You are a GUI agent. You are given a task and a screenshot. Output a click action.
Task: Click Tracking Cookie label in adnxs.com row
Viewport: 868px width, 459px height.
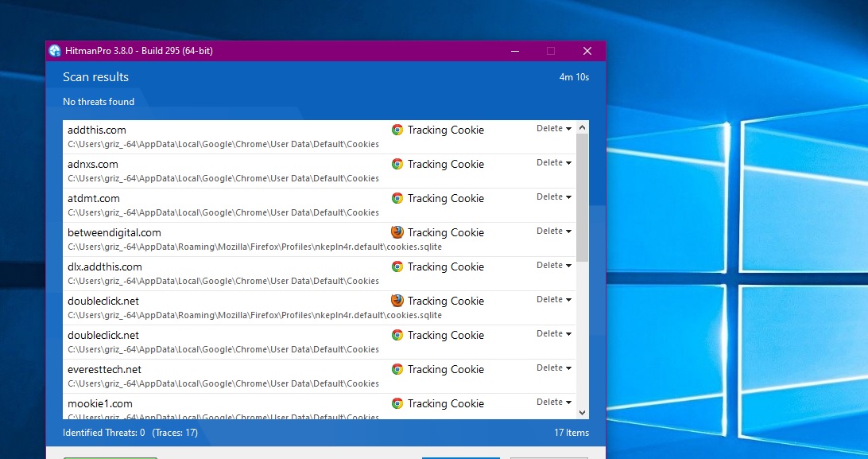click(446, 165)
